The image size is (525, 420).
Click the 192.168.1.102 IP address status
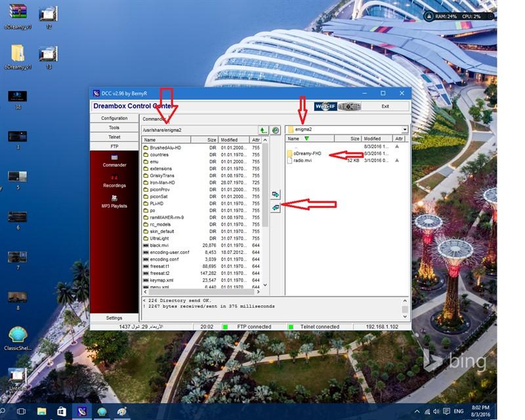click(x=382, y=327)
